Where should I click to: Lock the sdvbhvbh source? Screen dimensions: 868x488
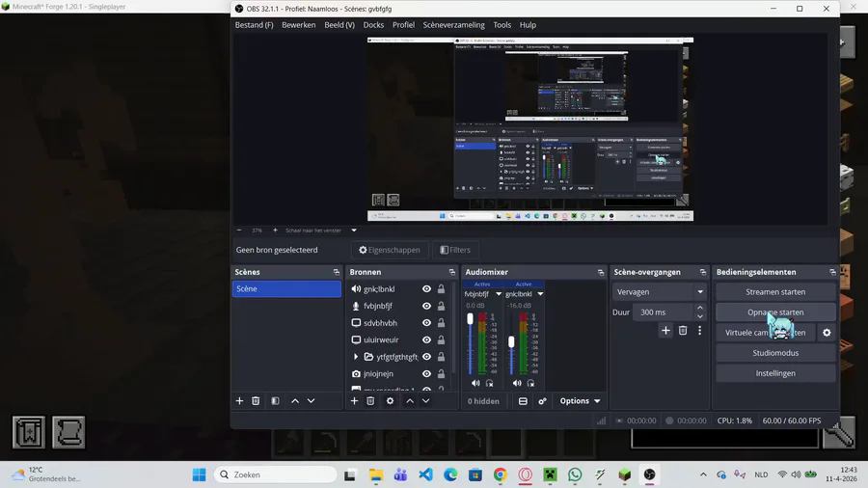point(441,323)
